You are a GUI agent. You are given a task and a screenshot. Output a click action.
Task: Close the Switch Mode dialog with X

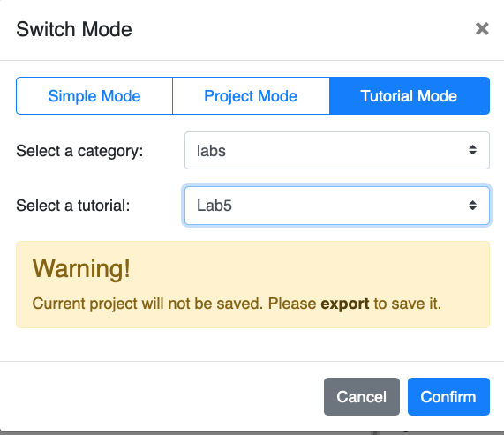tap(482, 29)
